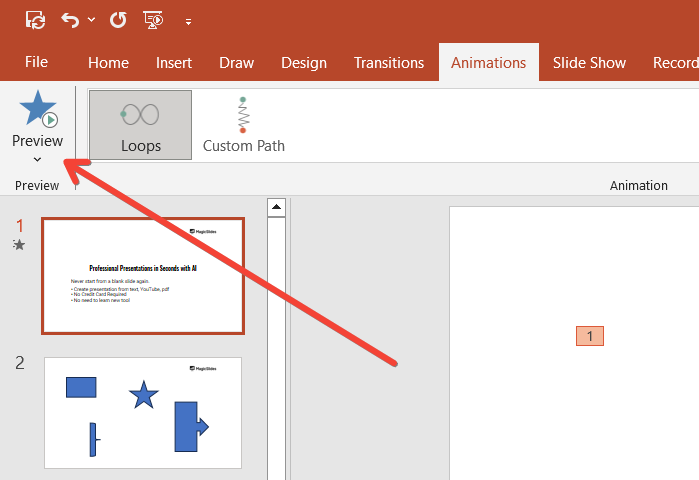The image size is (699, 480).
Task: Select animation order tag 1 on slide
Action: [590, 336]
